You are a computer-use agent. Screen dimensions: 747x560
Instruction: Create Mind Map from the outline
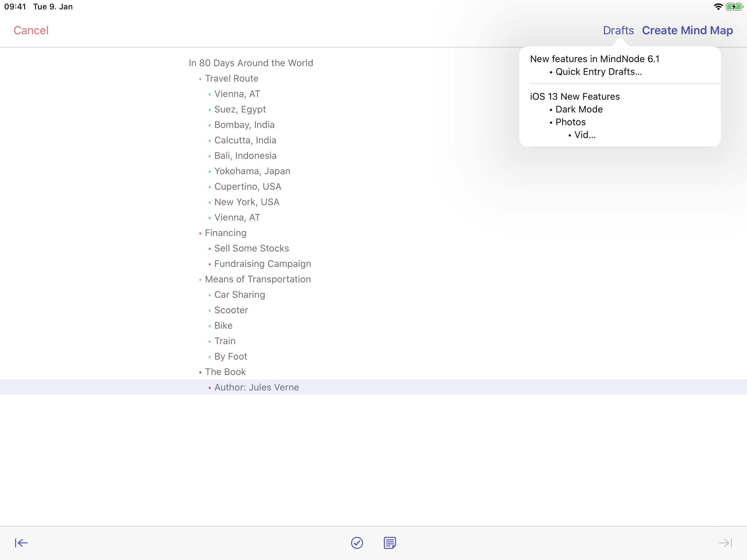687,30
